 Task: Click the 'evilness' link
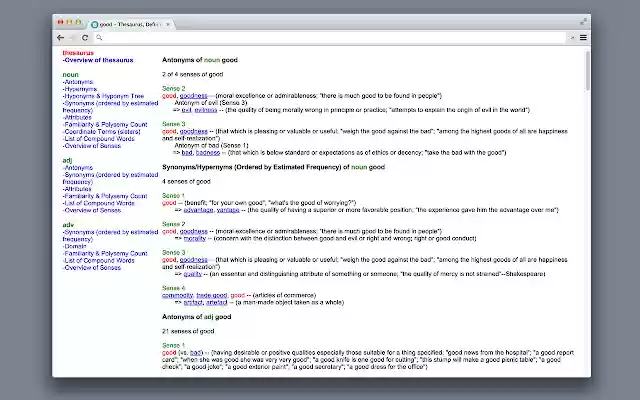(x=206, y=110)
